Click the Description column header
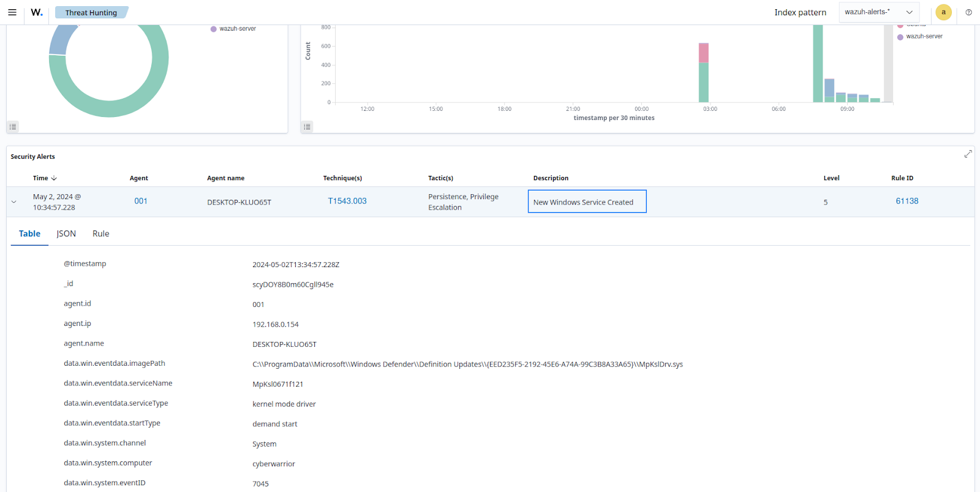Image resolution: width=980 pixels, height=492 pixels. [551, 178]
